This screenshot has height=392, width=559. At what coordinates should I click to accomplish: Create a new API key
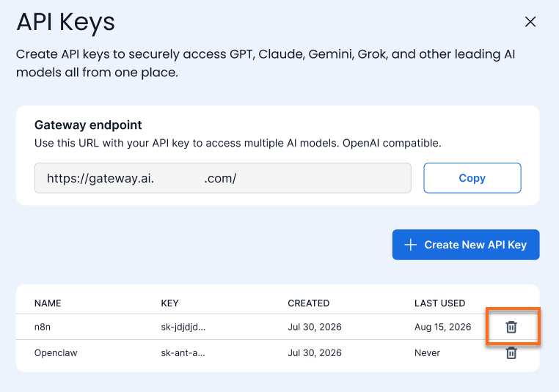(466, 245)
